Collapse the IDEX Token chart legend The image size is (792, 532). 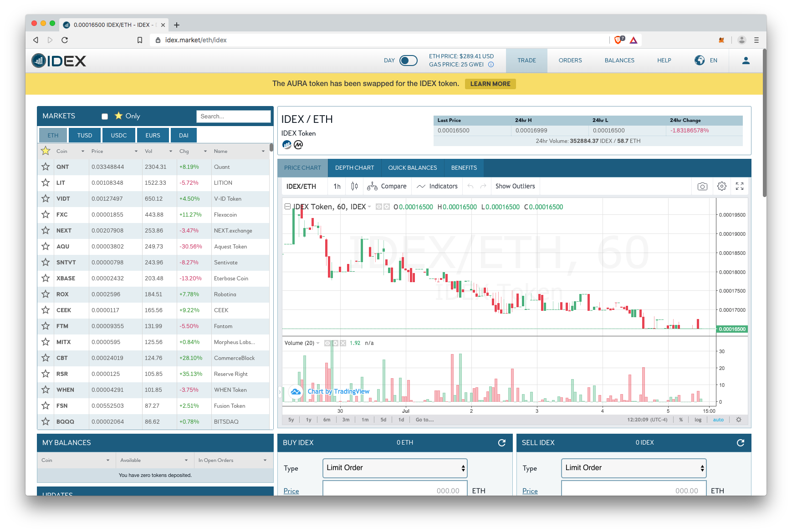coord(287,207)
